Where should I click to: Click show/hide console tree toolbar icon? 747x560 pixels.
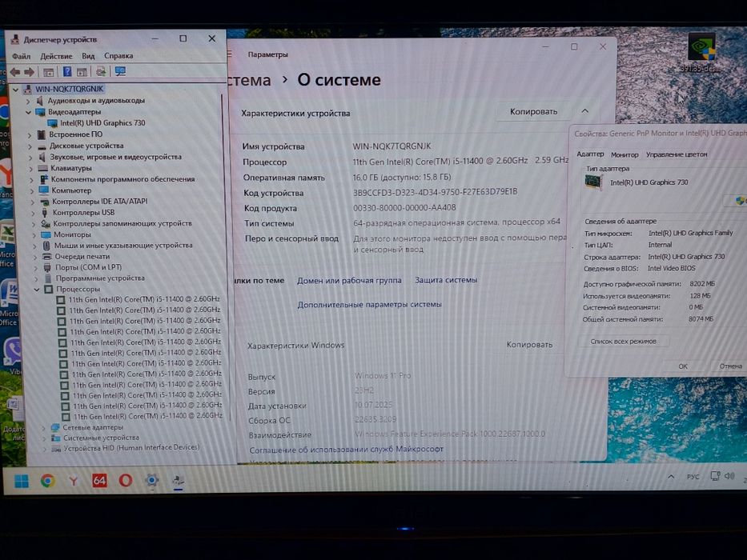pos(48,72)
